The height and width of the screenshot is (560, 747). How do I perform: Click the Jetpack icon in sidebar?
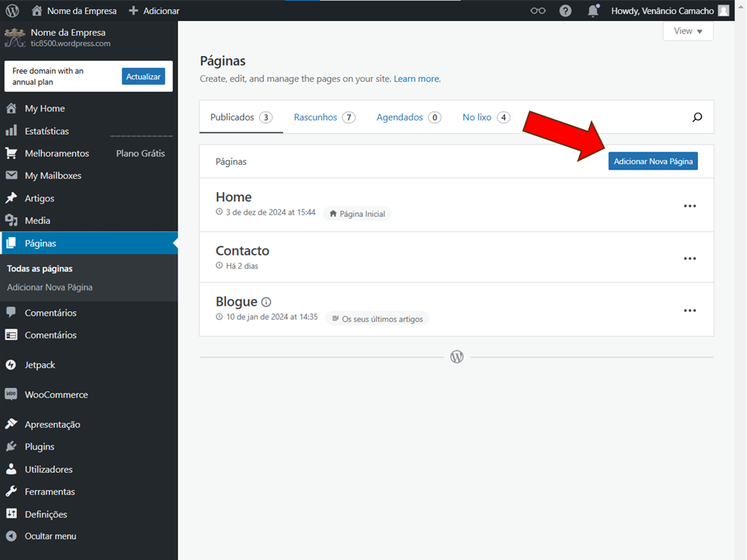point(11,365)
